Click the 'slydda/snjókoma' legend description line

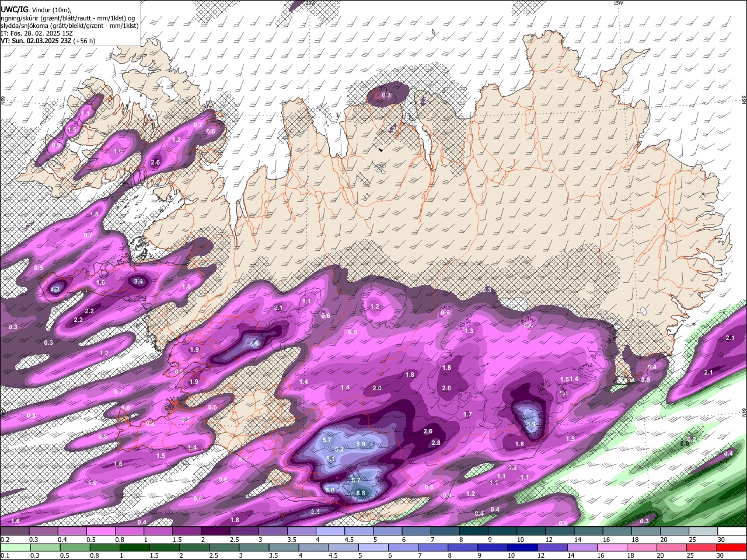coord(69,26)
